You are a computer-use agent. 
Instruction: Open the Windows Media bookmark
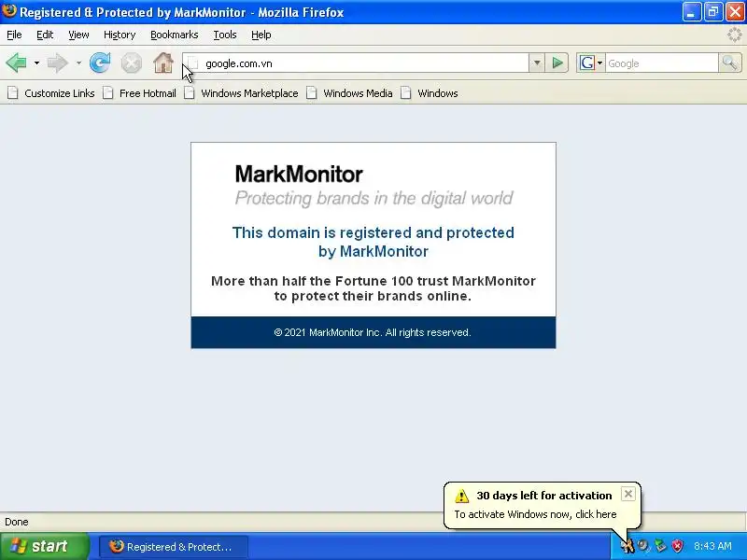coord(349,93)
